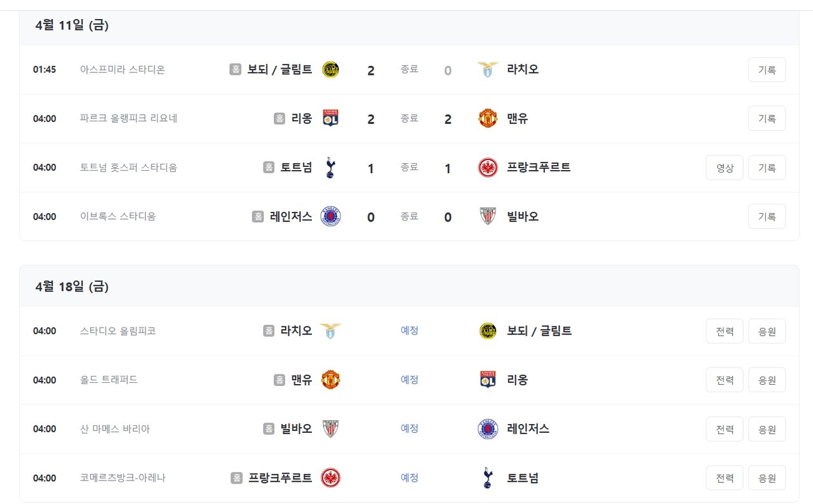Viewport: 813px width, 504px height.
Task: View 전력 for the Lazio vs Bodø/Glimt fixture
Action: pyautogui.click(x=725, y=331)
